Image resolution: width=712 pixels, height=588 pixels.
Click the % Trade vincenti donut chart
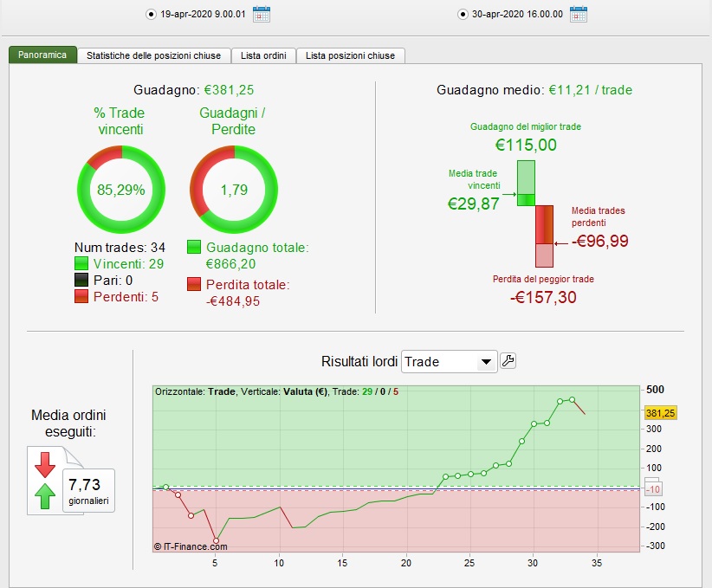(x=121, y=190)
